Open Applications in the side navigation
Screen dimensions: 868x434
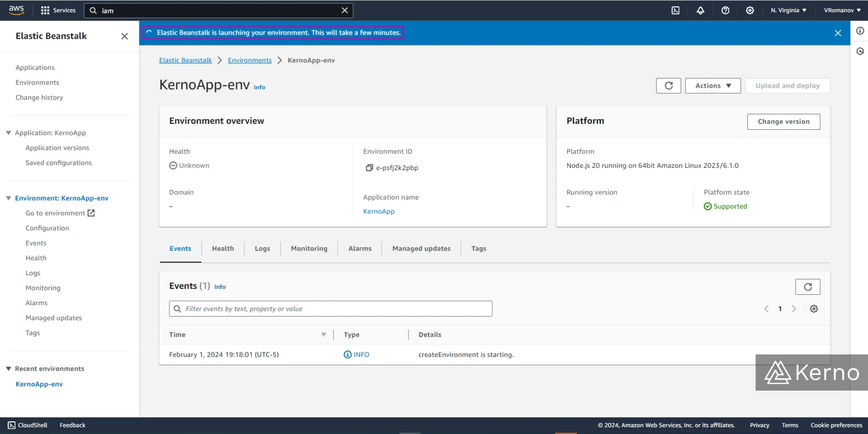click(x=35, y=68)
